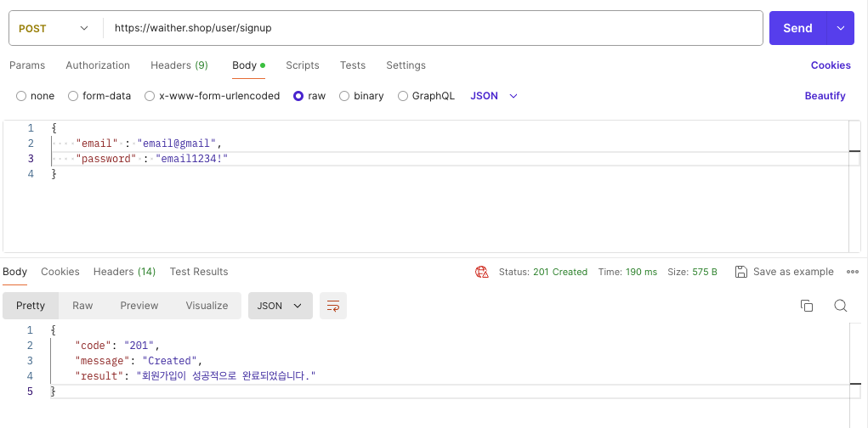This screenshot has height=428, width=868.
Task: Beautify the request body
Action: [x=825, y=96]
